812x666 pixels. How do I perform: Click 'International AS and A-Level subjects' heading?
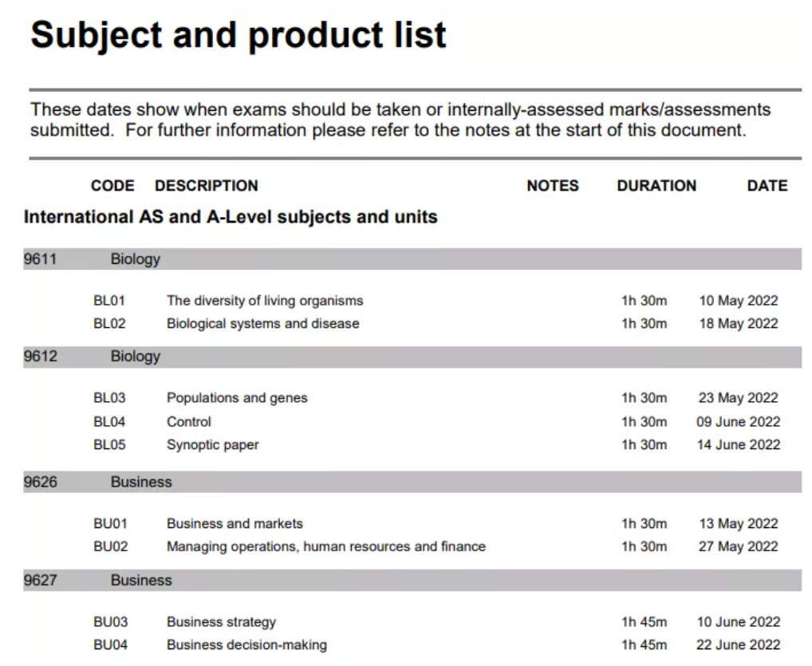(x=231, y=217)
